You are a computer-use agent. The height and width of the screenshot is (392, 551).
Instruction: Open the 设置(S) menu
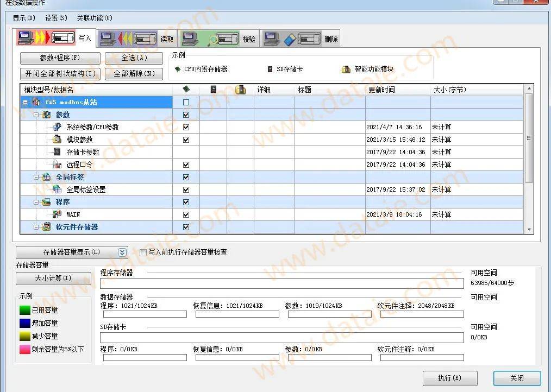(x=56, y=18)
